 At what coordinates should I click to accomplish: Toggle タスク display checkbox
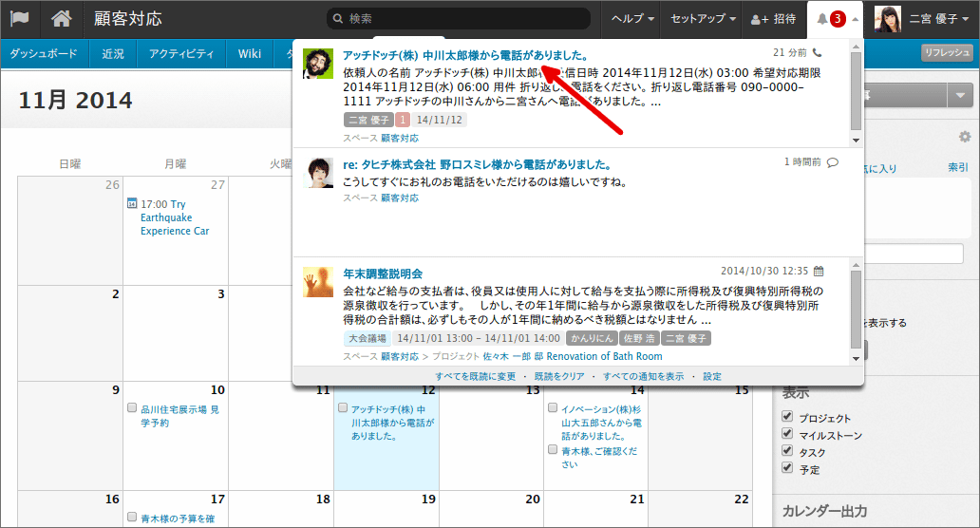pos(787,450)
